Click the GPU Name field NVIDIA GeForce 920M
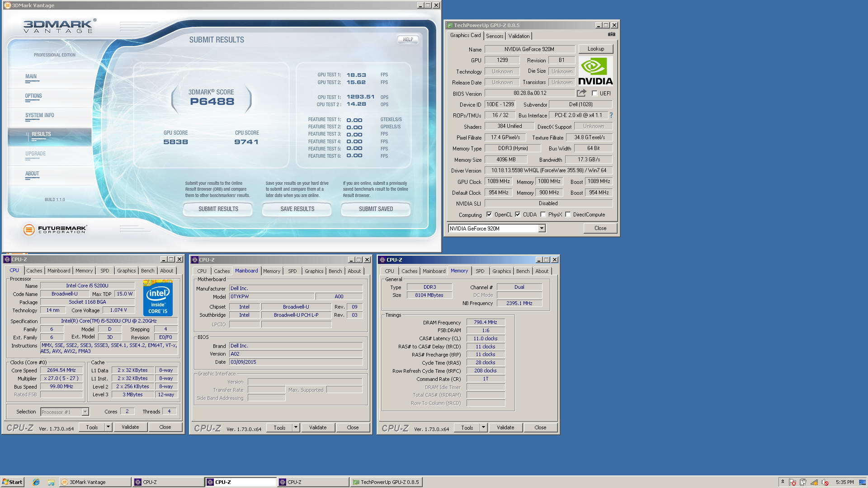Screen dimensions: 868x488 pos(529,49)
